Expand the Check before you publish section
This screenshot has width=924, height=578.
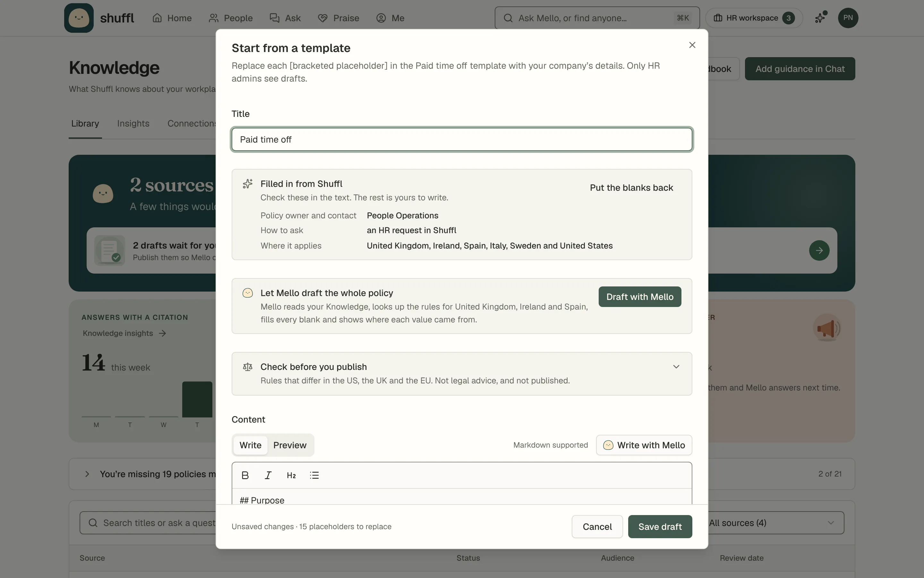676,367
